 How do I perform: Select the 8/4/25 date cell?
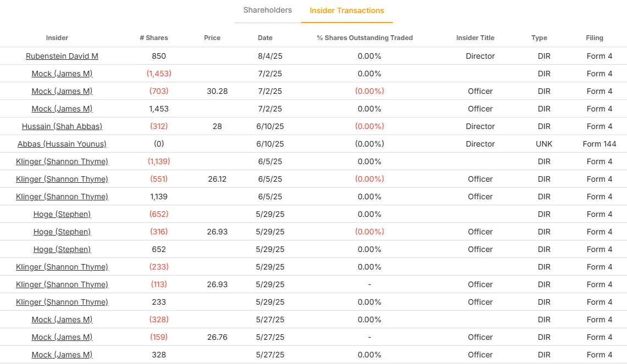click(x=269, y=56)
